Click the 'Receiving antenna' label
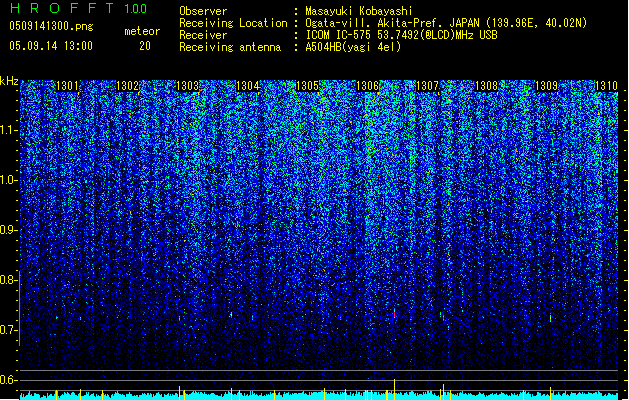 pyautogui.click(x=230, y=47)
